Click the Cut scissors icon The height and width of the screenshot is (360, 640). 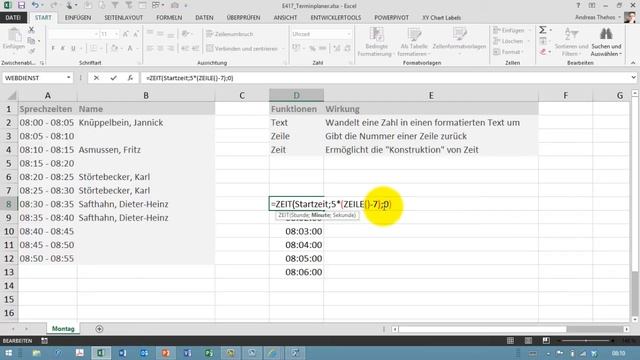pyautogui.click(x=31, y=30)
